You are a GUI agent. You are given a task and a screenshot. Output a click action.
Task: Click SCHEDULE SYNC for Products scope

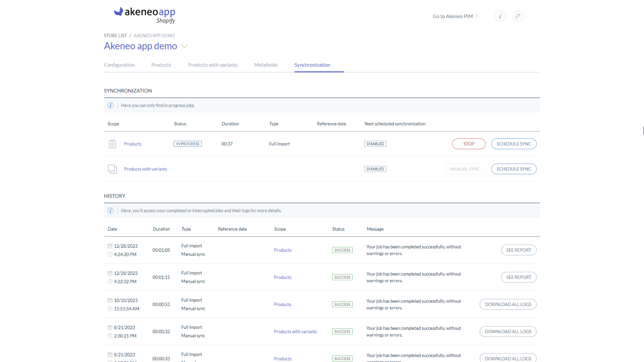[514, 144]
